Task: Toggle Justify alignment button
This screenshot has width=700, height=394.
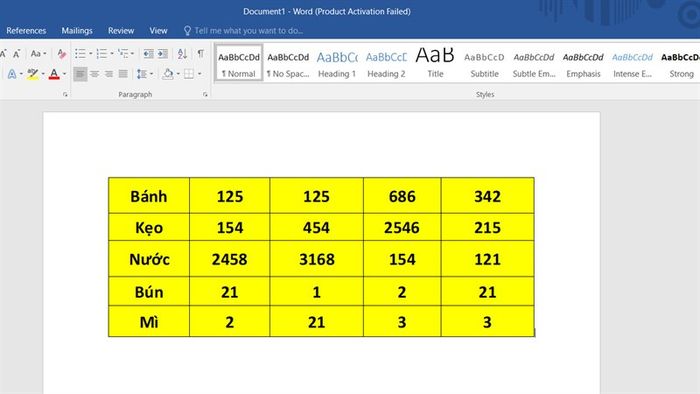Action: pos(123,74)
